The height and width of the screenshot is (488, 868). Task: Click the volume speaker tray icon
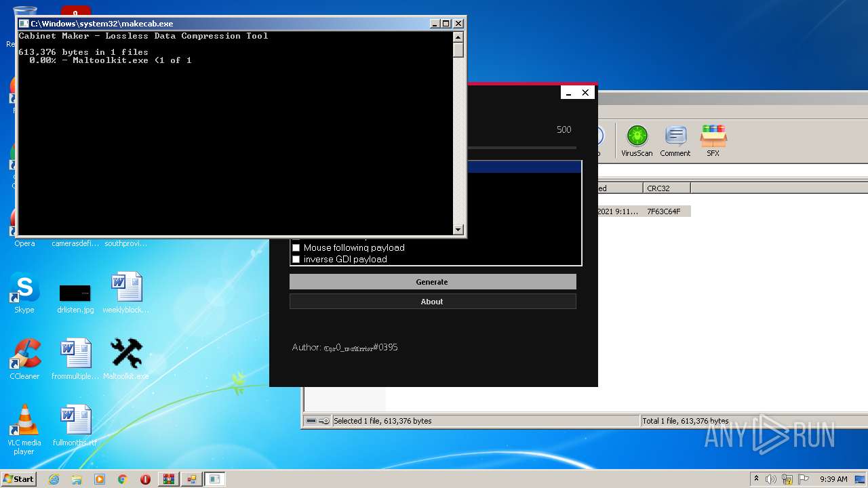771,479
